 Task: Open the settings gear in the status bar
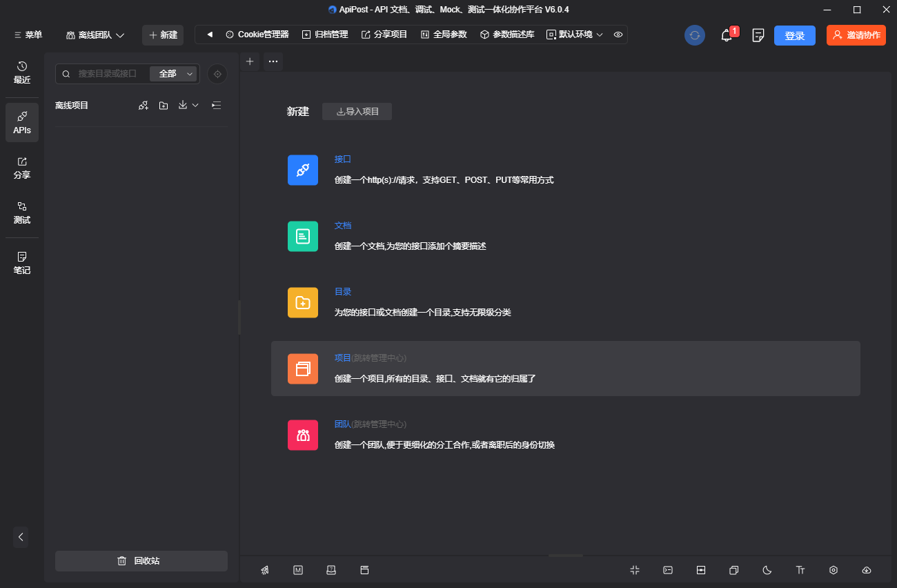point(833,570)
